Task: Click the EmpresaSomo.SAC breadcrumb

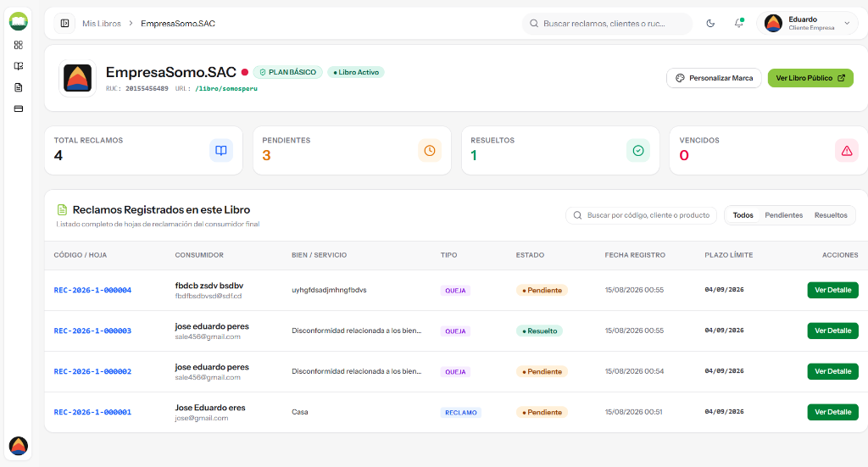Action: pos(178,23)
